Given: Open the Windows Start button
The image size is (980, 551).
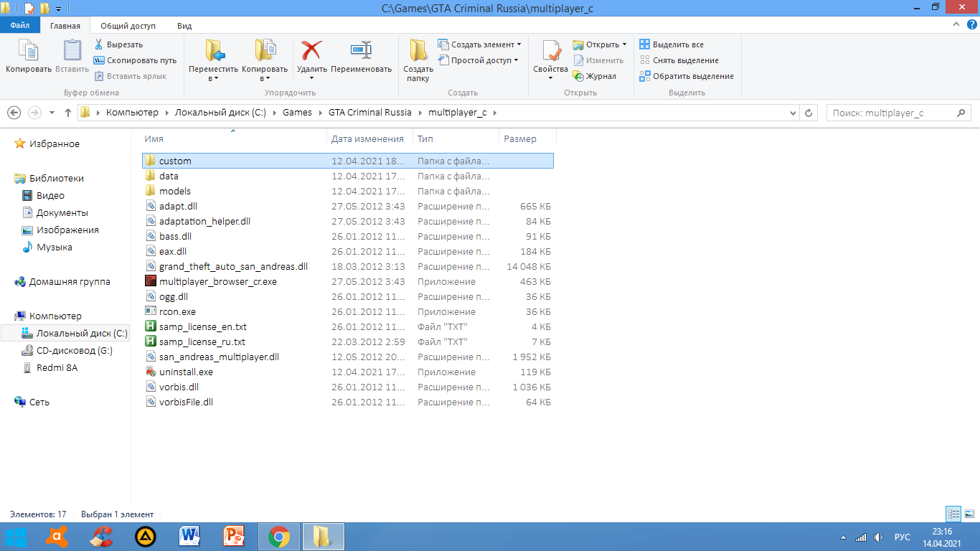Looking at the screenshot, I should click(x=16, y=536).
